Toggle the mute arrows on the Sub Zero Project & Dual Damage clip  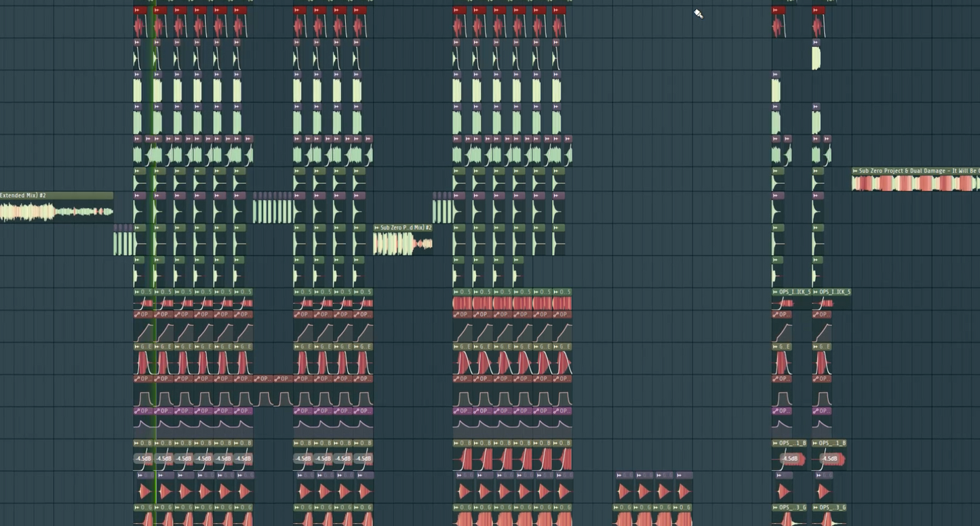857,171
